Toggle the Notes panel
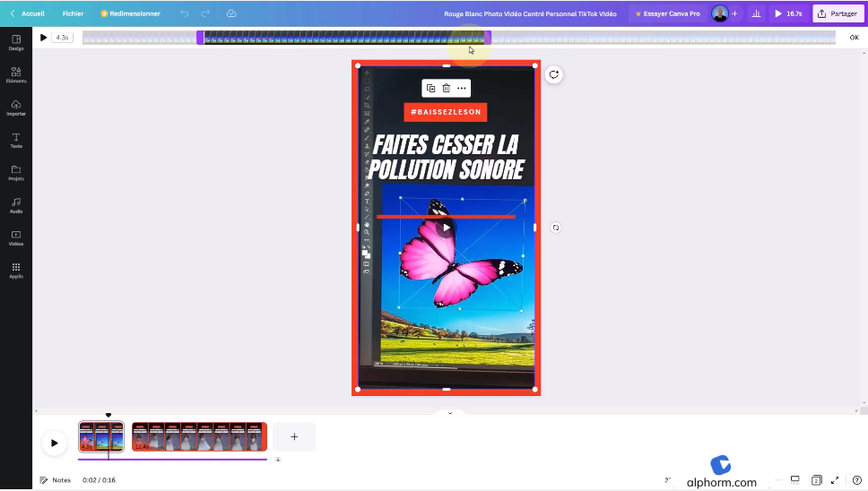Viewport: 868px width, 491px height. (x=55, y=480)
